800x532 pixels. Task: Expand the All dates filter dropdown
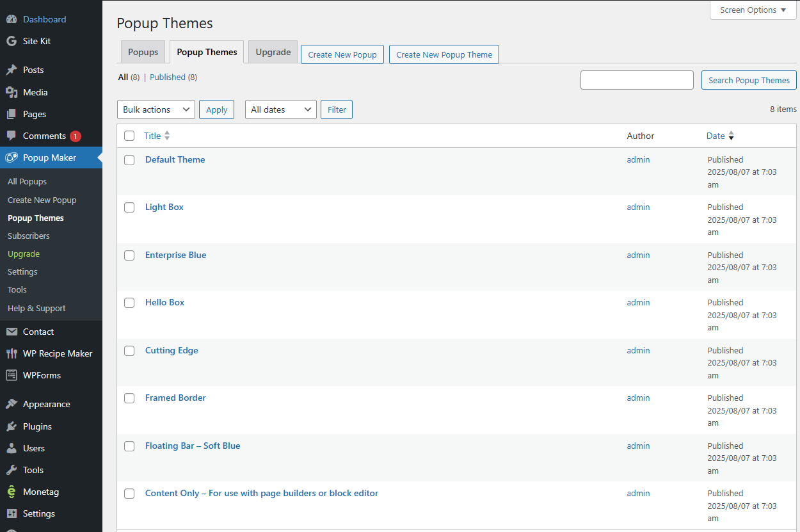pyautogui.click(x=280, y=109)
